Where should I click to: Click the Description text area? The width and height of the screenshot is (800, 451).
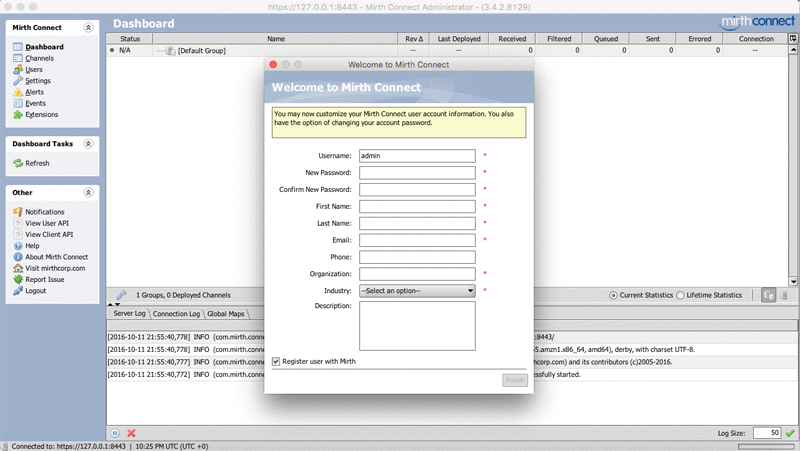pyautogui.click(x=417, y=325)
